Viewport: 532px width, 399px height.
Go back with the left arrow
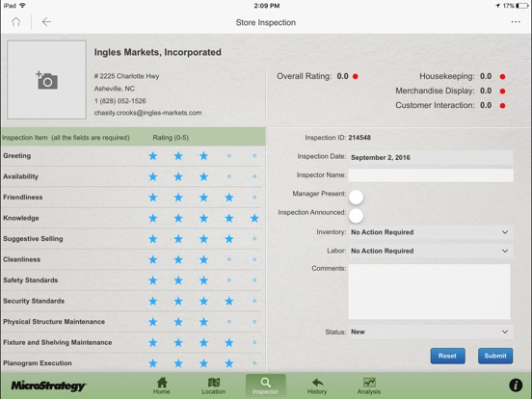[x=46, y=22]
